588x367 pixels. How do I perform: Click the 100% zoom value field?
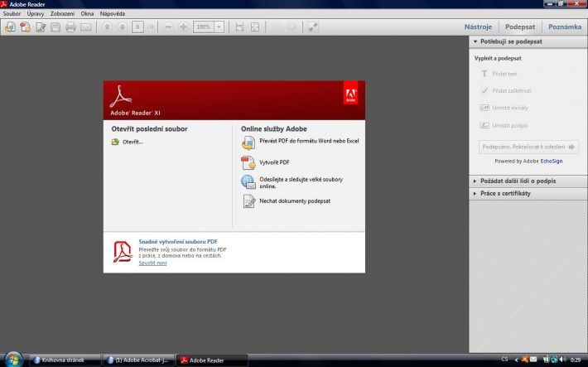pos(203,27)
